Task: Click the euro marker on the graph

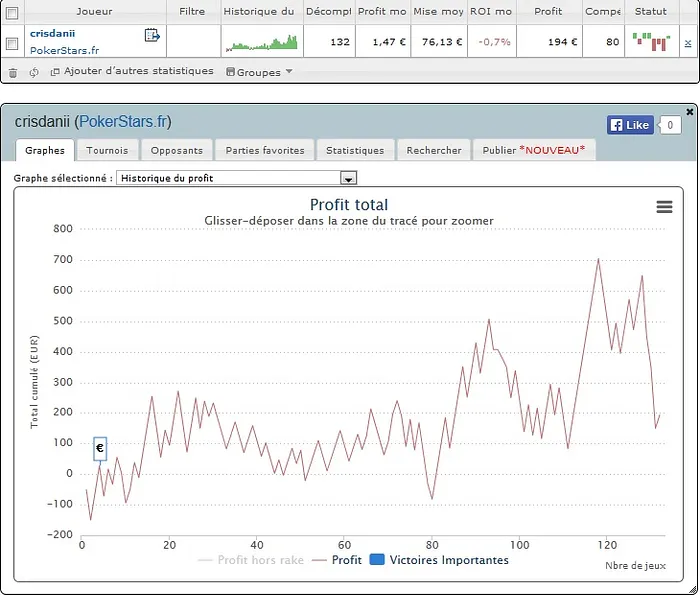Action: (x=100, y=449)
